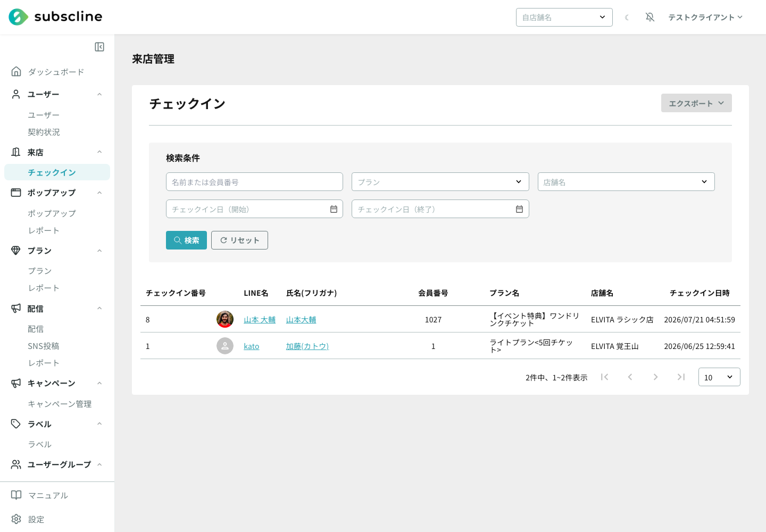Open calendar for チェックイン日（終了）

click(x=519, y=209)
